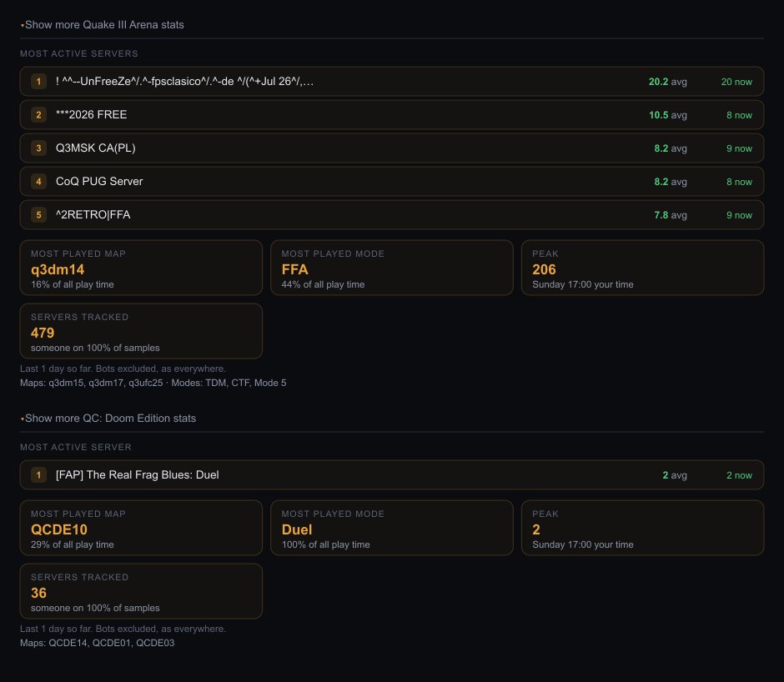Click the FFA most played mode card
The height and width of the screenshot is (682, 784).
point(392,268)
